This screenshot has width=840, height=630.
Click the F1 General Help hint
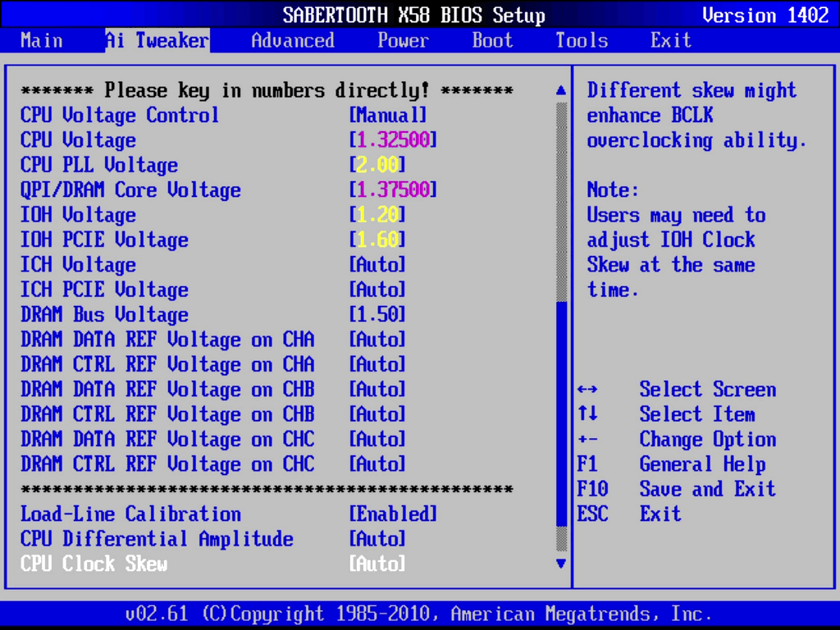[x=671, y=464]
